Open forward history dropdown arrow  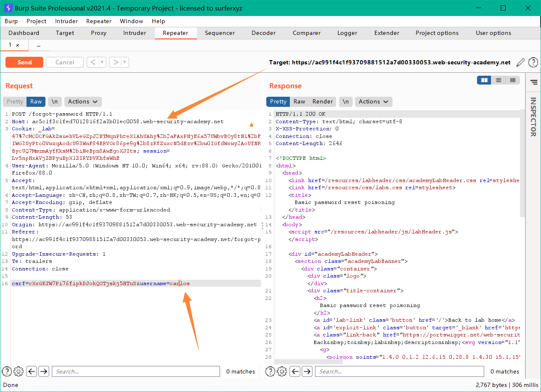pyautogui.click(x=125, y=62)
